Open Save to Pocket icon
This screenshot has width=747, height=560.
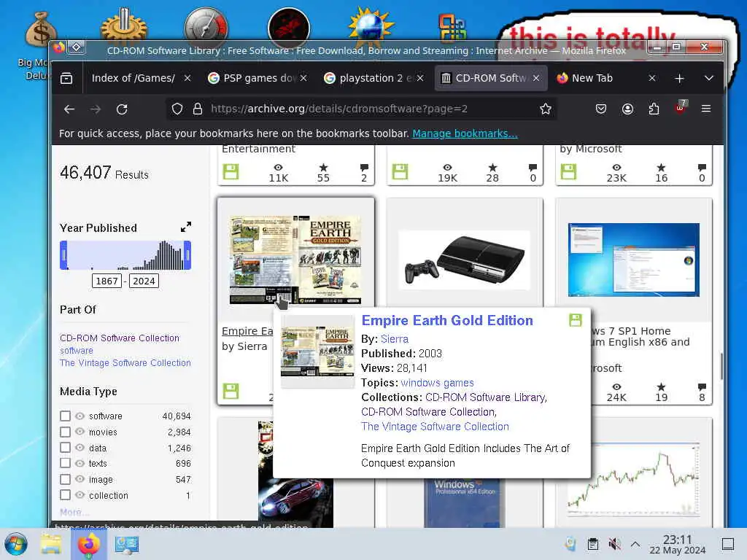tap(601, 109)
